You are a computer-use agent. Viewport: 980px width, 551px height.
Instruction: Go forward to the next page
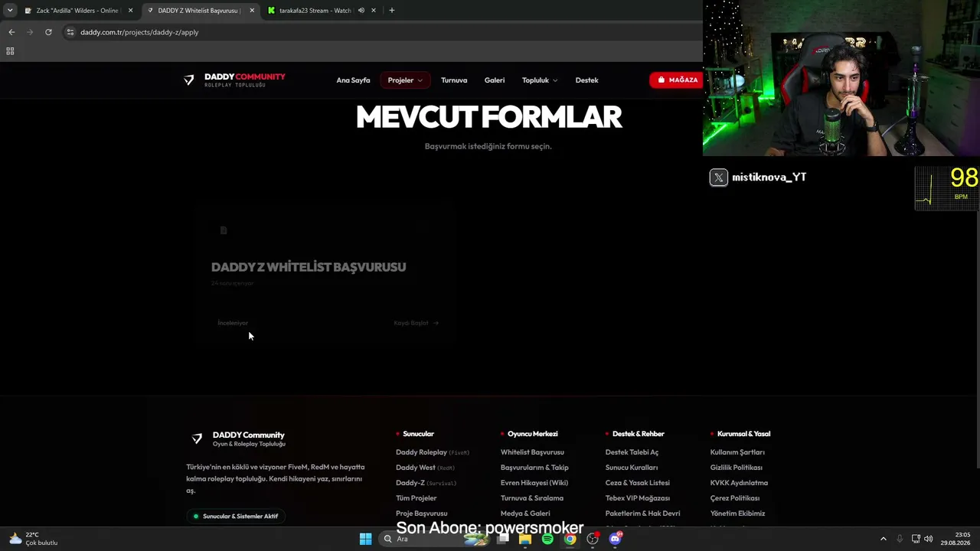(x=30, y=32)
